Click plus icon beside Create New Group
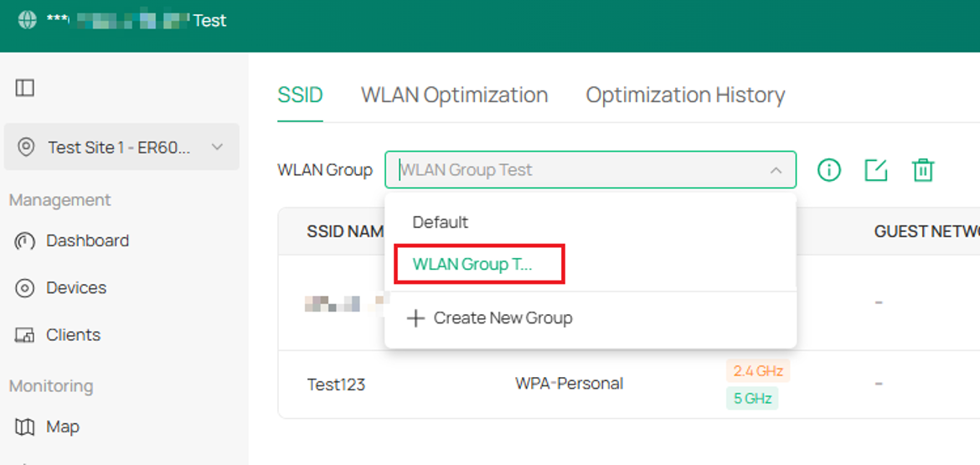 [415, 318]
